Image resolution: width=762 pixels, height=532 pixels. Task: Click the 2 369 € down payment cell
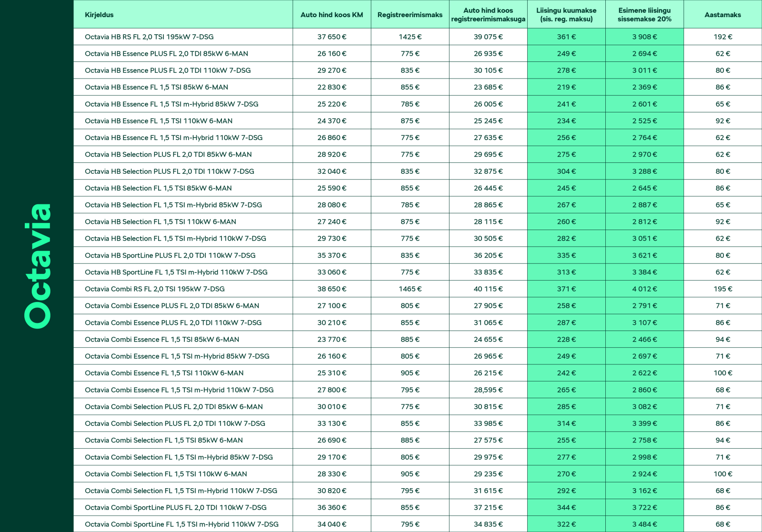point(644,87)
